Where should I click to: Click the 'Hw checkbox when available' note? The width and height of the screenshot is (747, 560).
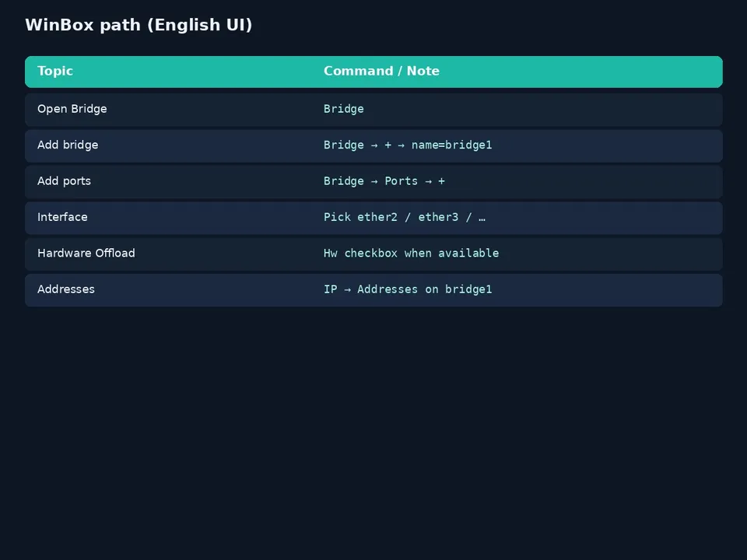click(x=411, y=253)
